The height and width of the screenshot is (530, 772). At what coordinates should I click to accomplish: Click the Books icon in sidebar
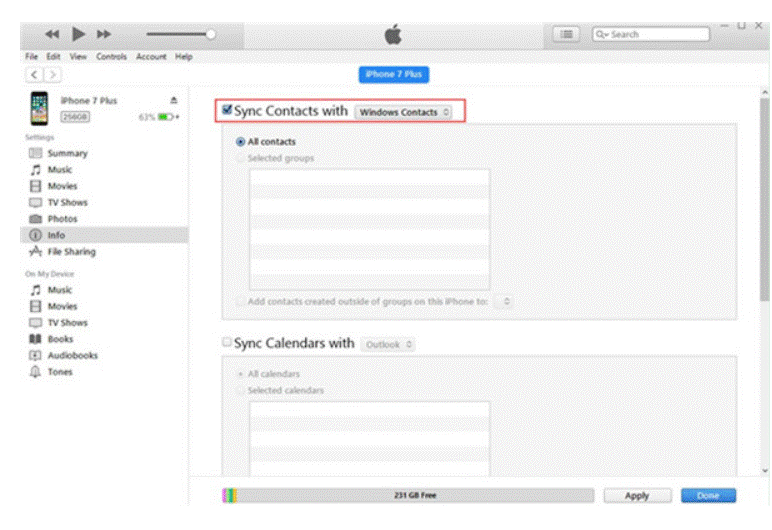coord(35,339)
